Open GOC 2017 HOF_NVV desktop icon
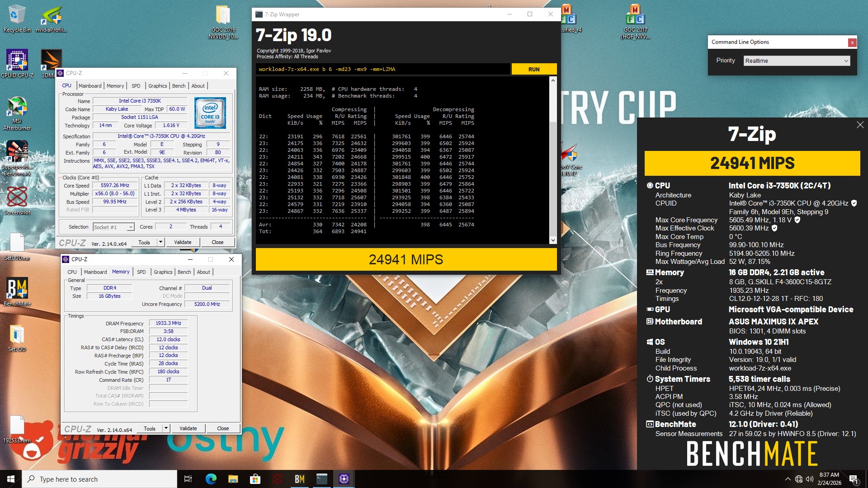The height and width of the screenshot is (488, 868). point(636,21)
